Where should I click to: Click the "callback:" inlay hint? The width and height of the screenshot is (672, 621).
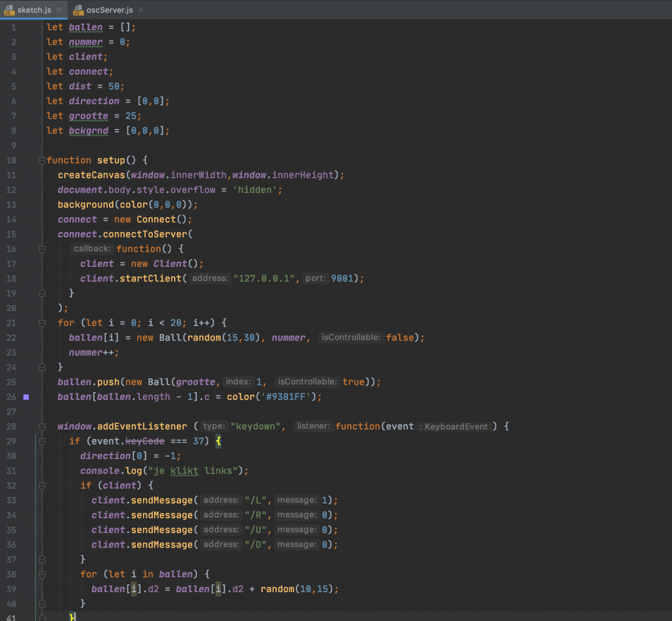(x=93, y=249)
